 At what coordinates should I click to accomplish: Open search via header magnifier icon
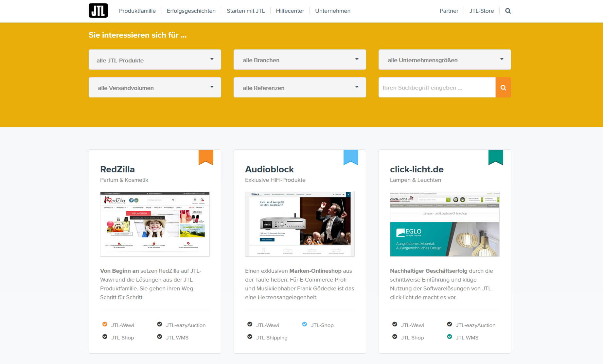[x=508, y=11]
